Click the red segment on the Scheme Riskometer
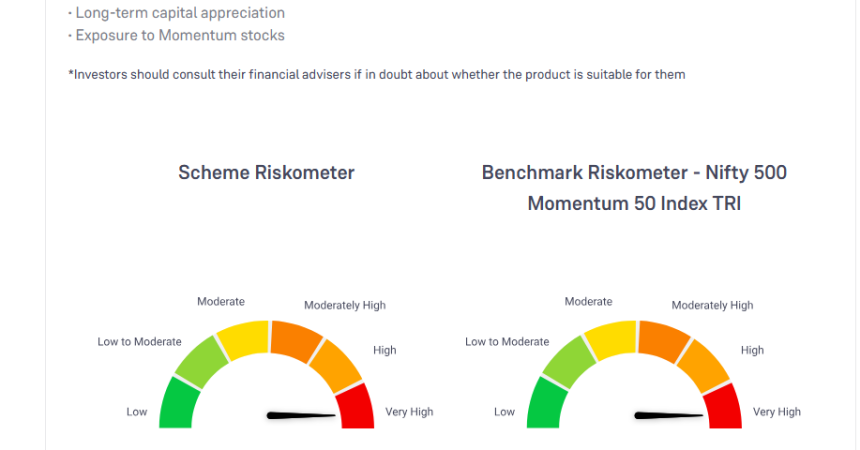This screenshot has height=450, width=860. 356,406
